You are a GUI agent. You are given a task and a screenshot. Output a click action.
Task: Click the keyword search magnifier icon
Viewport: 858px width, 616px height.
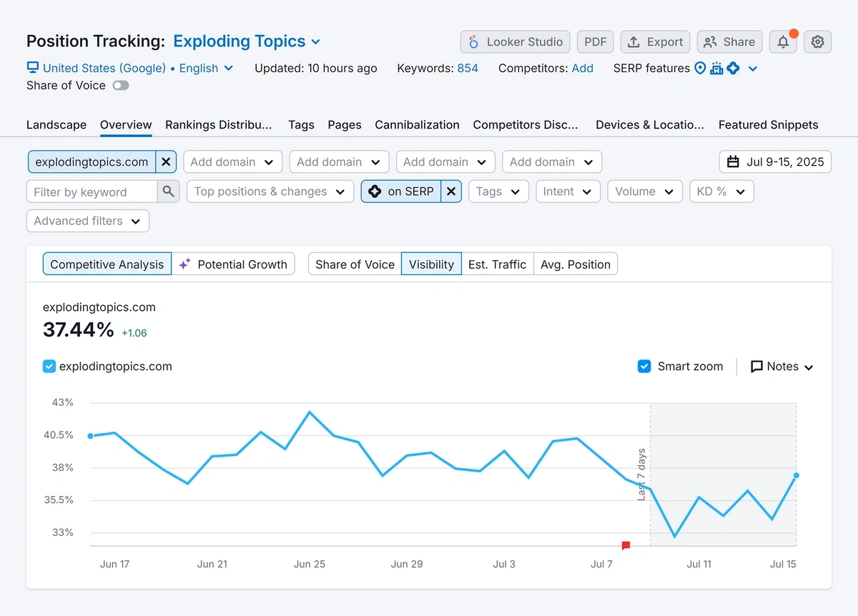(168, 192)
